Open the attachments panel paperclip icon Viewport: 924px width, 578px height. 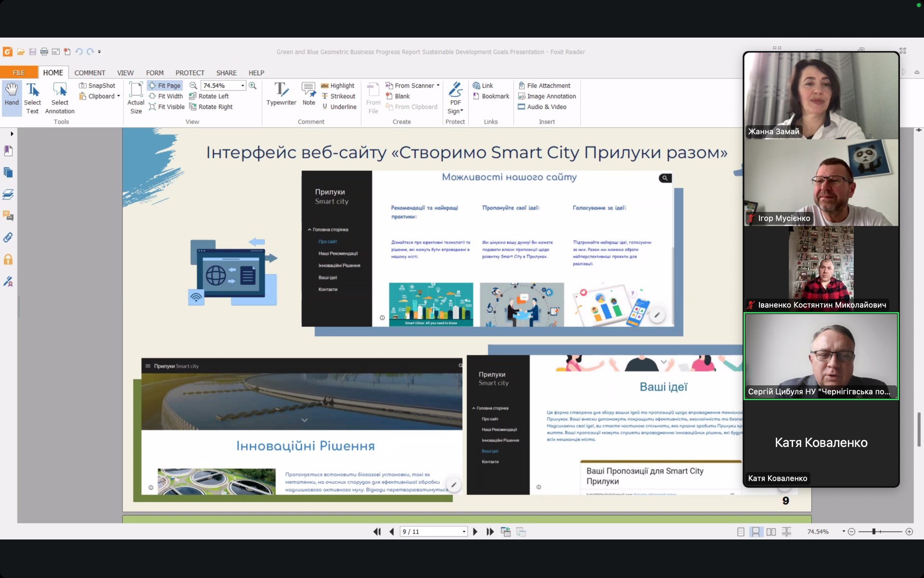pos(8,237)
